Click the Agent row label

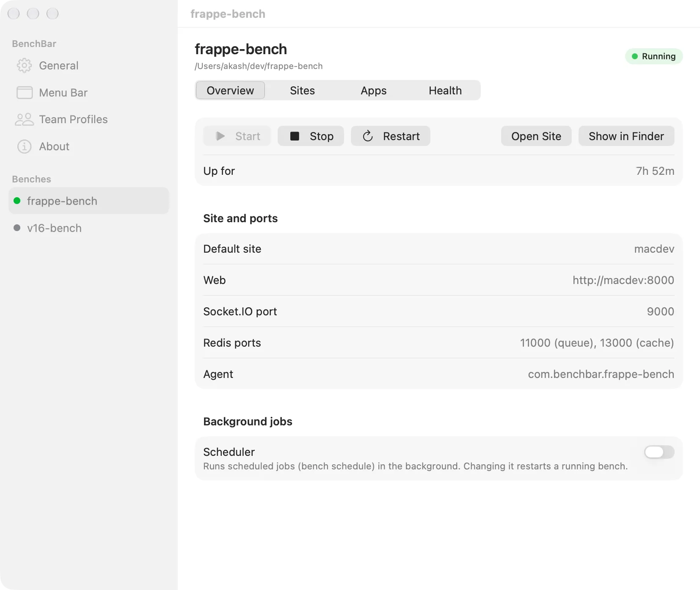point(218,374)
